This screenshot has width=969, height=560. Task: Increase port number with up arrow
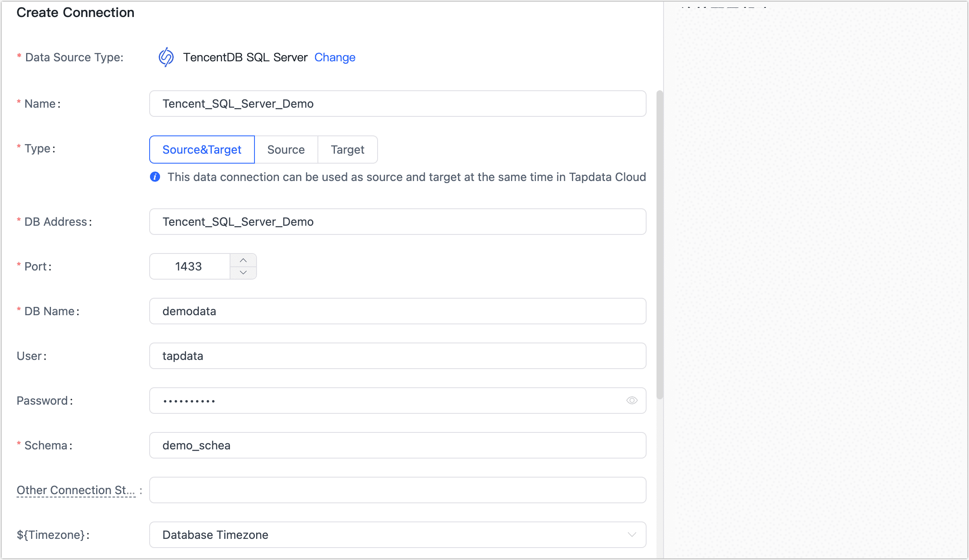(243, 260)
